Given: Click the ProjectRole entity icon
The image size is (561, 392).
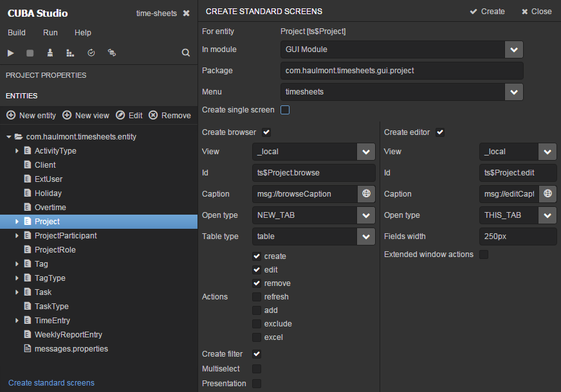Looking at the screenshot, I should point(27,249).
